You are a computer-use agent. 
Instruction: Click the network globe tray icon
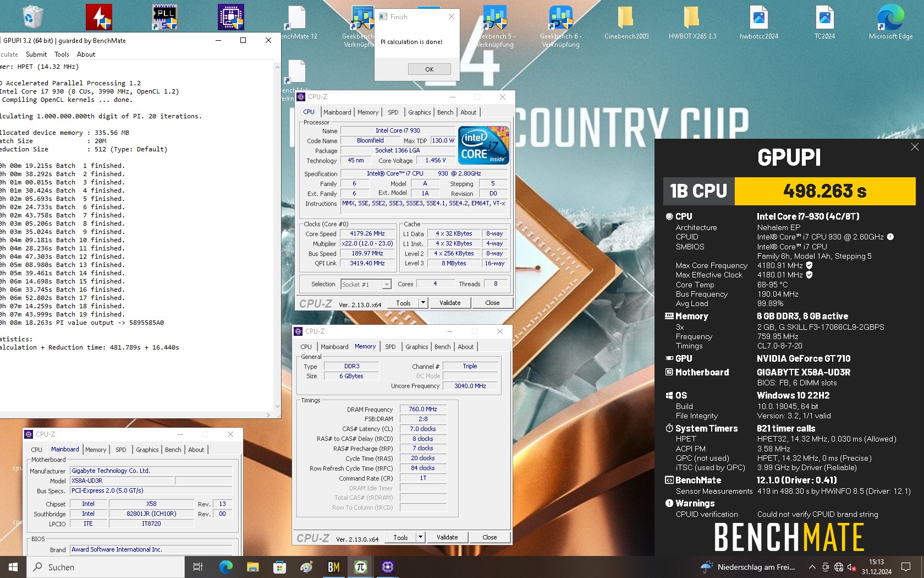839,567
